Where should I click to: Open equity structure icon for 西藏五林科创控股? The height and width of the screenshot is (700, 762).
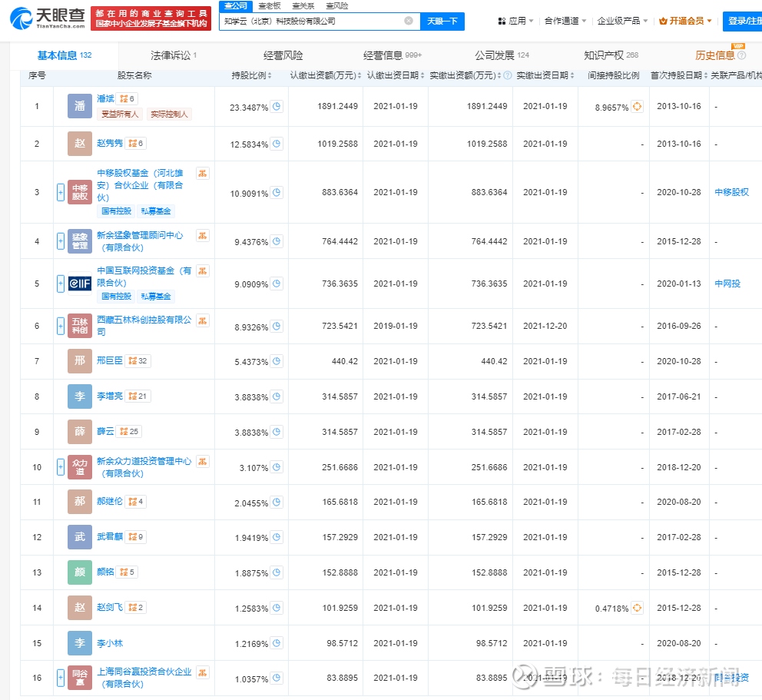coord(203,320)
